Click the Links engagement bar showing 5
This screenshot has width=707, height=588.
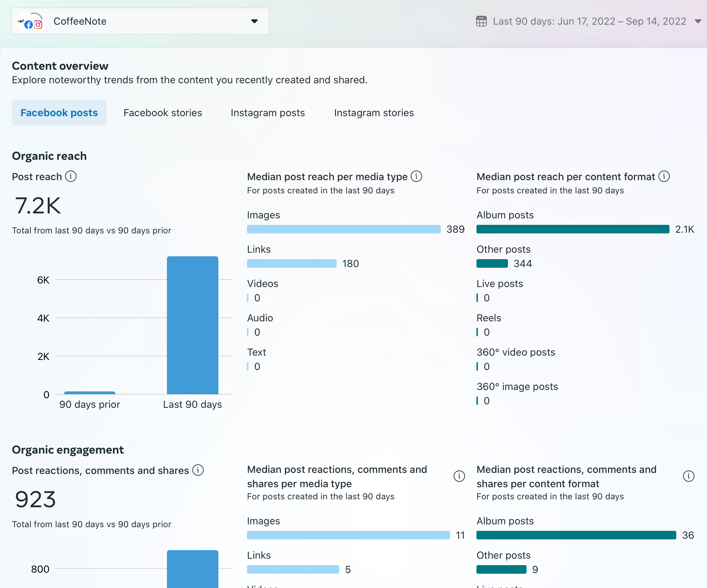coord(293,569)
